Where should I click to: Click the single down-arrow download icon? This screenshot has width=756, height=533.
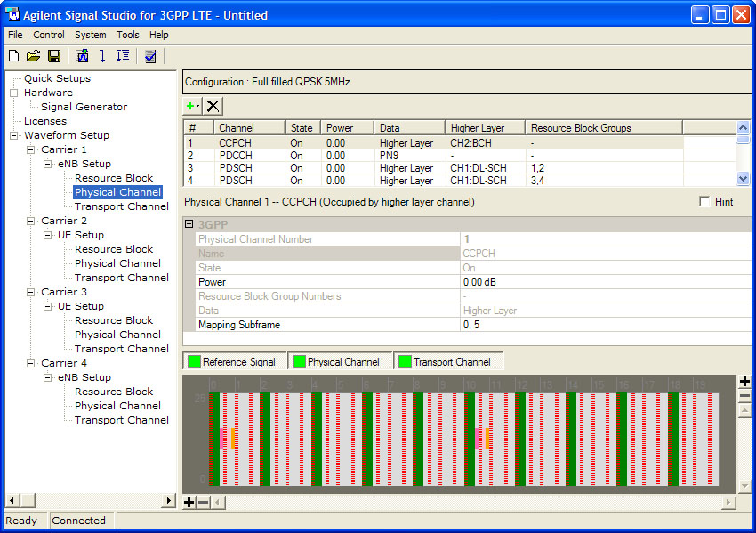(x=102, y=56)
